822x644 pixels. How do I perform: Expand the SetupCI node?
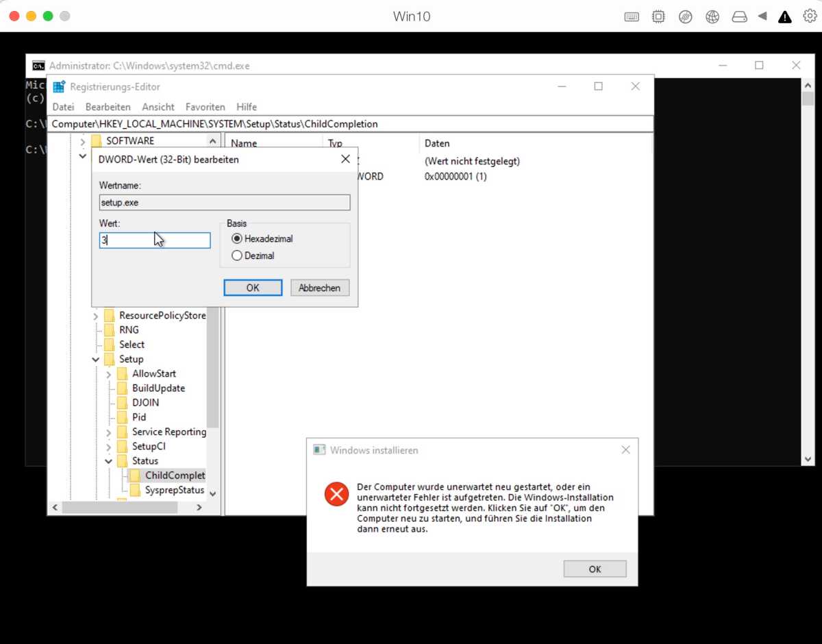(x=108, y=447)
